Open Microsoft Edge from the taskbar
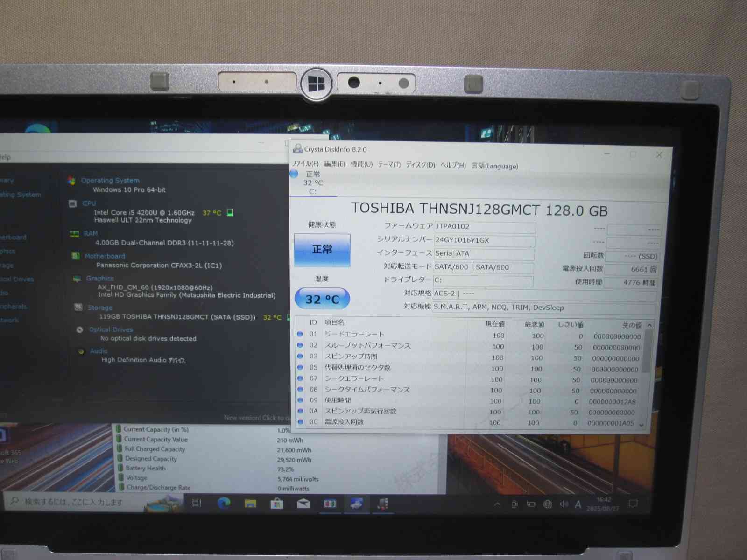This screenshot has height=560, width=747. click(x=224, y=503)
